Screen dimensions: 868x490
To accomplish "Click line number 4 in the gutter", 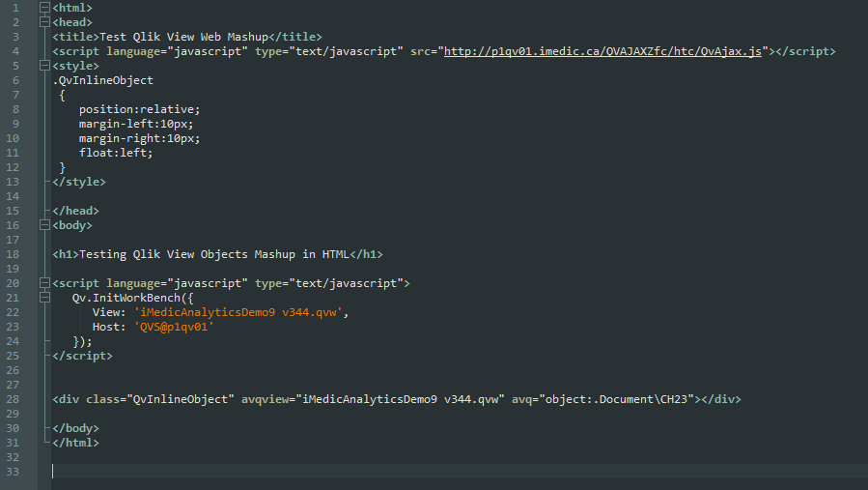I will 15,51.
